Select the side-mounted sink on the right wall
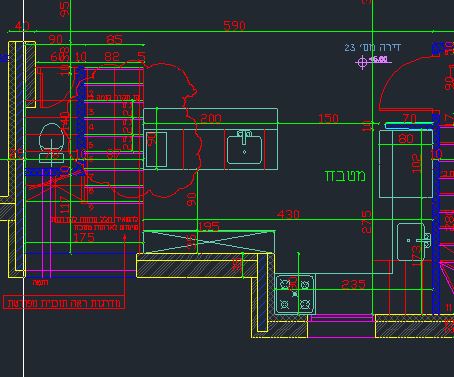The width and height of the screenshot is (454, 377). tap(414, 242)
